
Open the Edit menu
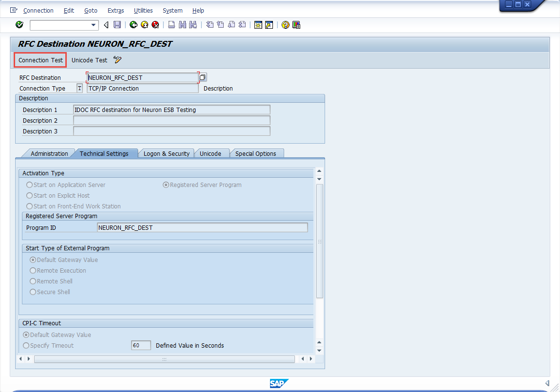69,11
